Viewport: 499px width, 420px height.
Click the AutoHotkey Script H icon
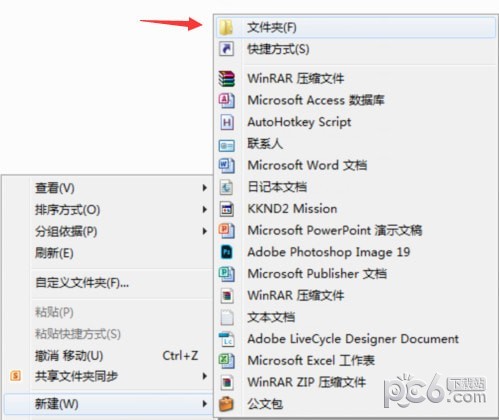[227, 122]
